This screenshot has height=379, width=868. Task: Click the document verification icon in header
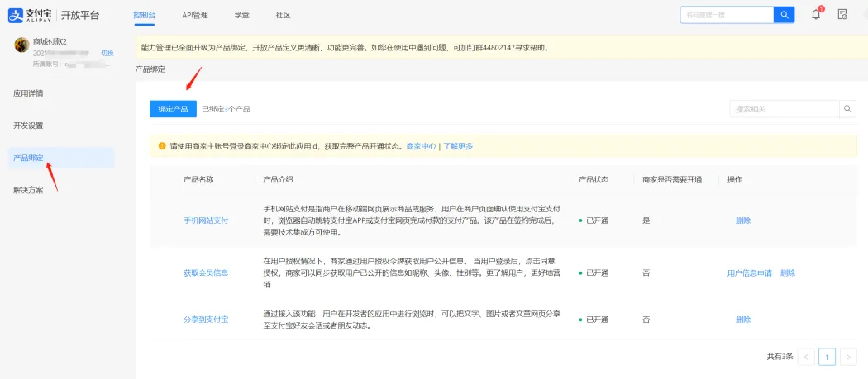[842, 14]
